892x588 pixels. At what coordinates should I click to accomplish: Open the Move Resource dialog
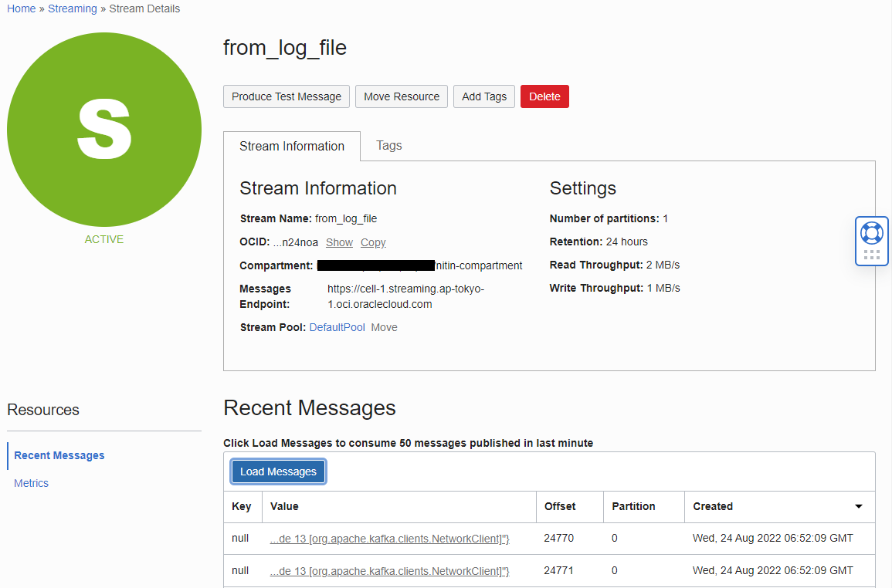click(401, 96)
